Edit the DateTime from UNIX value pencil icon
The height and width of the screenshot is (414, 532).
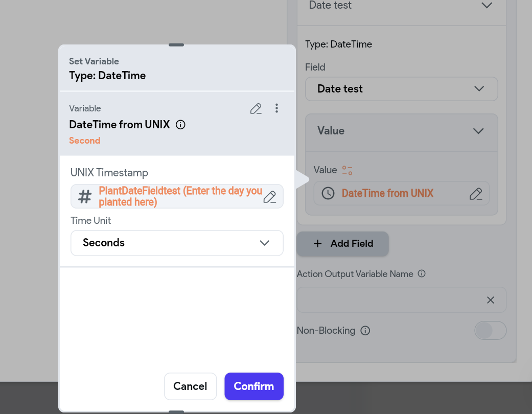pos(476,194)
